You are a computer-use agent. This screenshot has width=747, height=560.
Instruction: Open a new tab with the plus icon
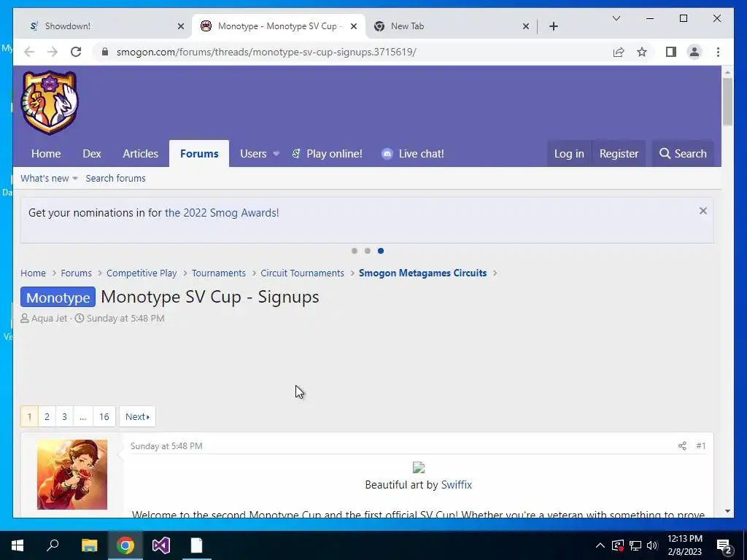pyautogui.click(x=553, y=26)
